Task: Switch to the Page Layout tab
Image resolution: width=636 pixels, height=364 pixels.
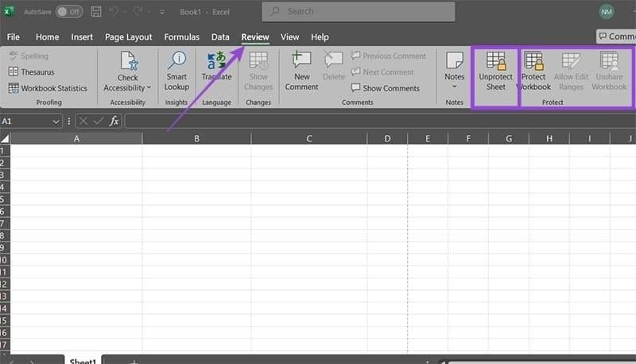Action: 128,37
